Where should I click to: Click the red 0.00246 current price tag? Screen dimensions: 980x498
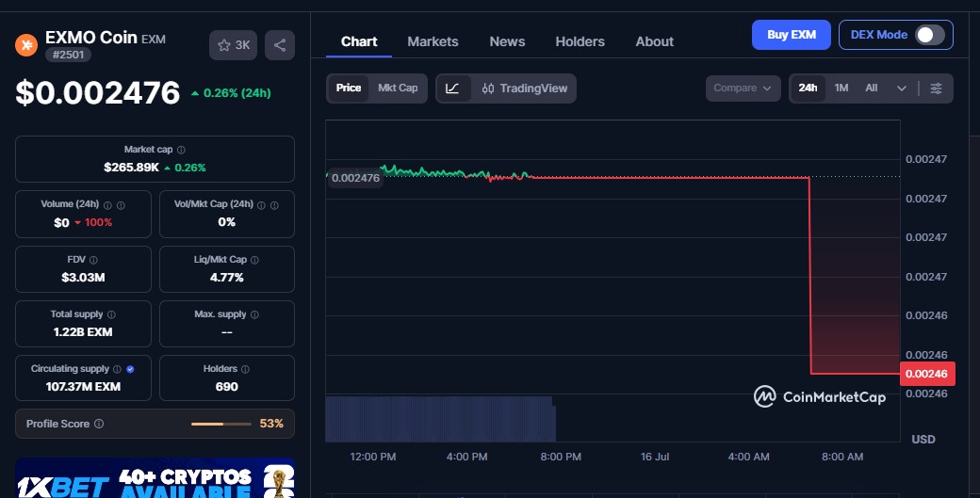coord(927,374)
